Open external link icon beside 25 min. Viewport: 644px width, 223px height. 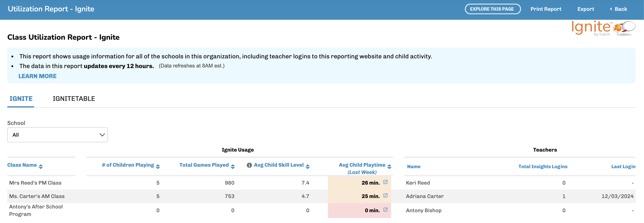click(385, 196)
